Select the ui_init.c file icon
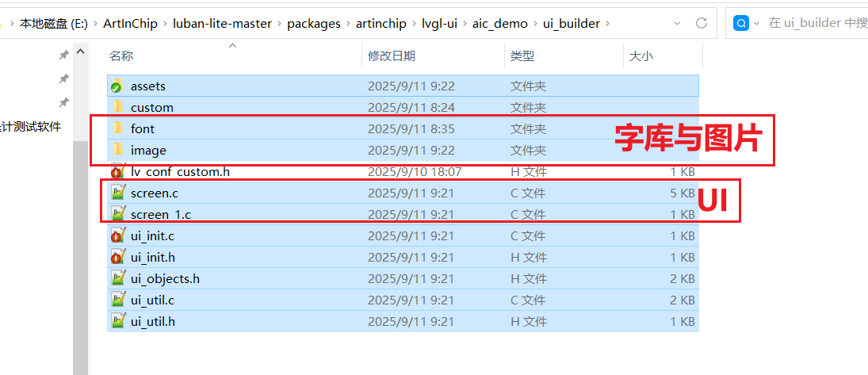868x375 pixels. pos(117,236)
